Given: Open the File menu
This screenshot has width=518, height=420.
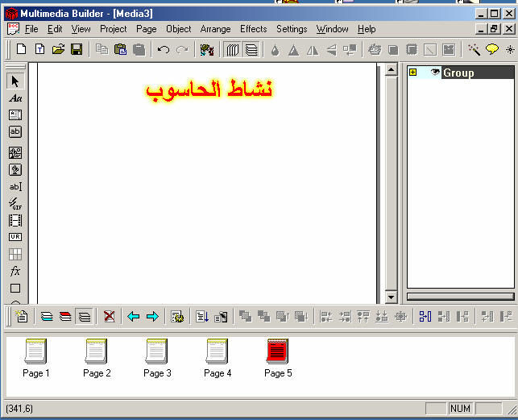Looking at the screenshot, I should (x=31, y=29).
